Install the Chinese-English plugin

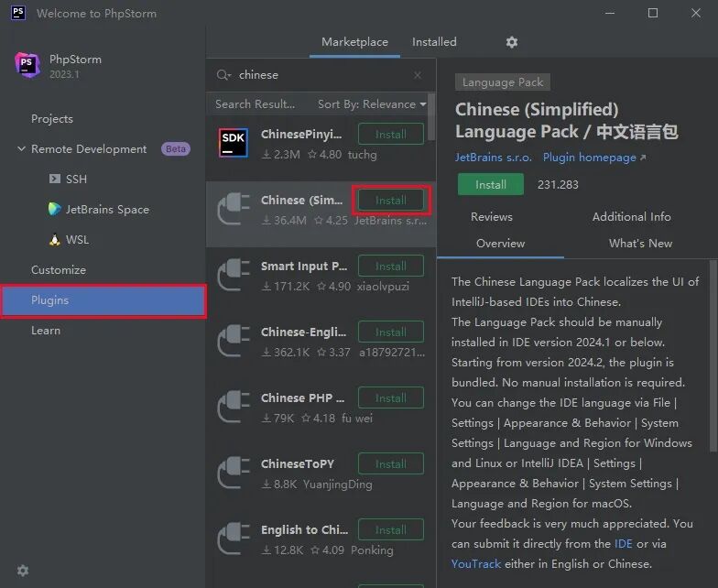[x=390, y=332]
